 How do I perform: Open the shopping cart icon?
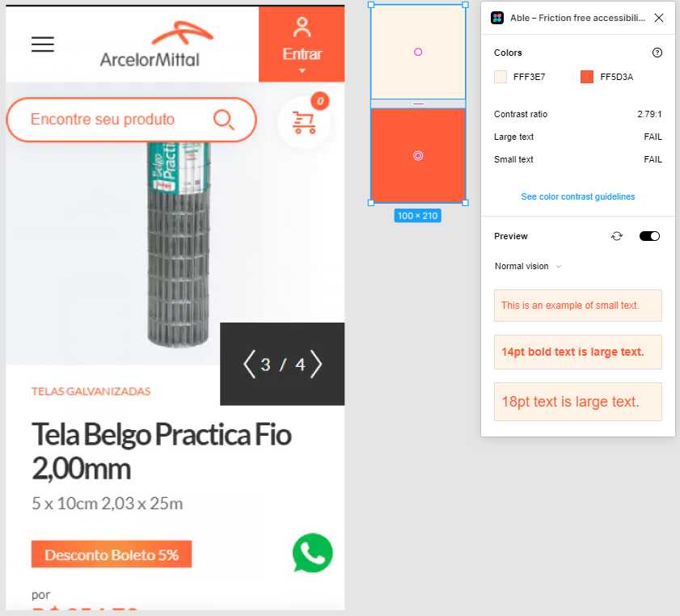coord(304,123)
